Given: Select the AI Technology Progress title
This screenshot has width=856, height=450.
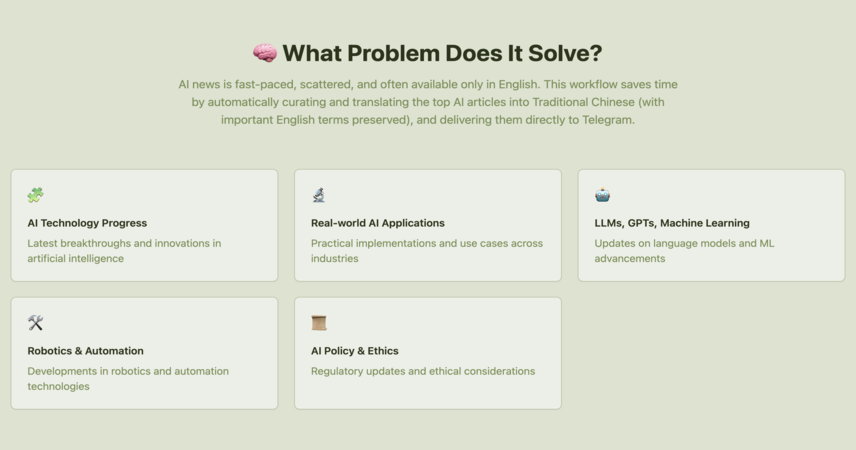Looking at the screenshot, I should click(x=87, y=223).
